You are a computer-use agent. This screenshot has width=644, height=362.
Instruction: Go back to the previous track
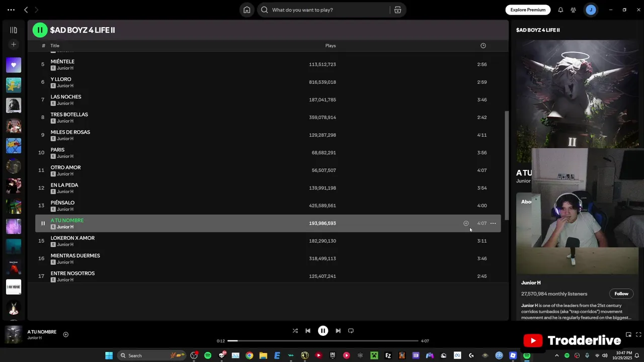pyautogui.click(x=308, y=331)
